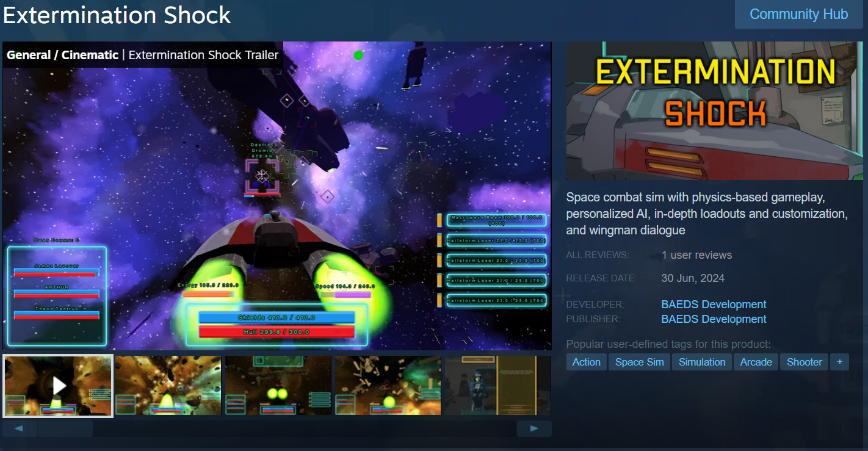Click the Extermination Shock page title
This screenshot has width=868, height=451.
[x=117, y=15]
